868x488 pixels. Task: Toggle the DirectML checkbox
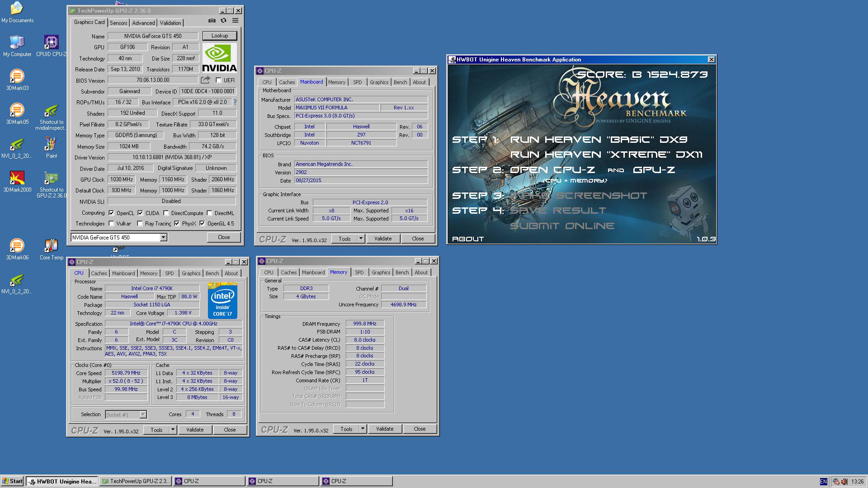point(209,213)
